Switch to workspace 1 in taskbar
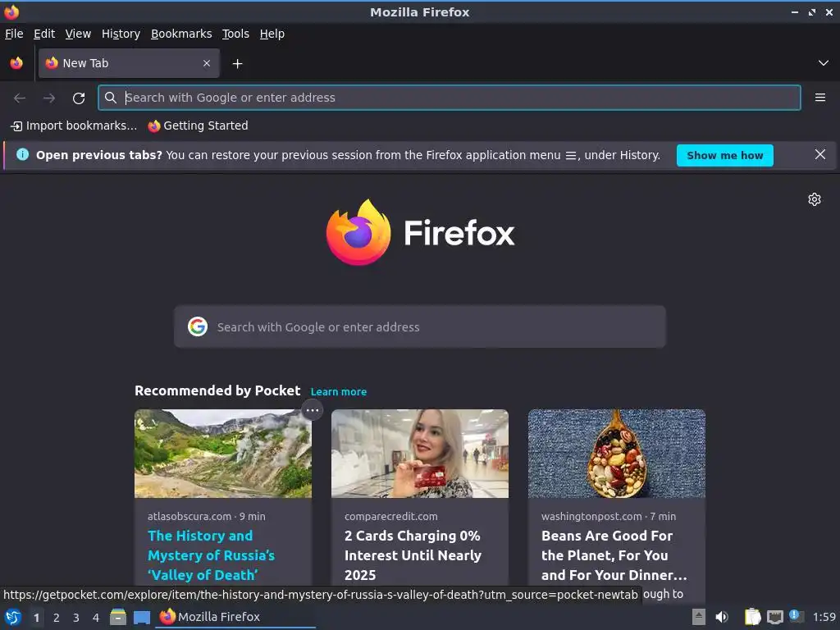 [36, 618]
